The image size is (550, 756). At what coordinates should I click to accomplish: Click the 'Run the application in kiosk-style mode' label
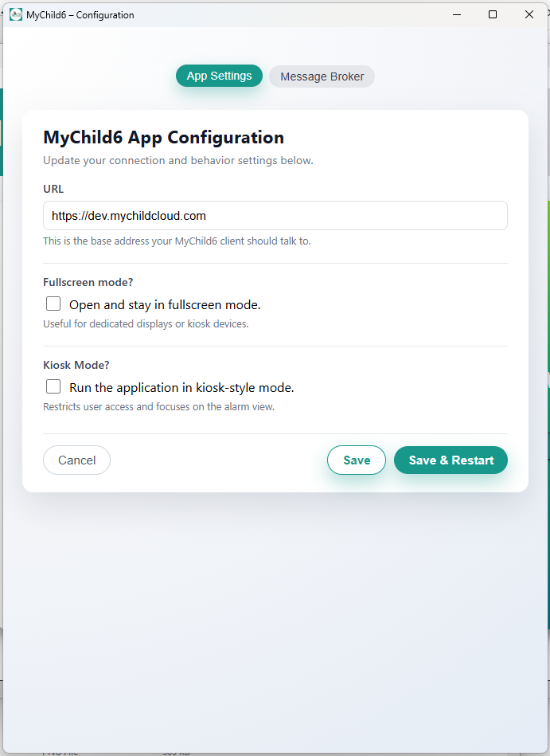pos(181,388)
